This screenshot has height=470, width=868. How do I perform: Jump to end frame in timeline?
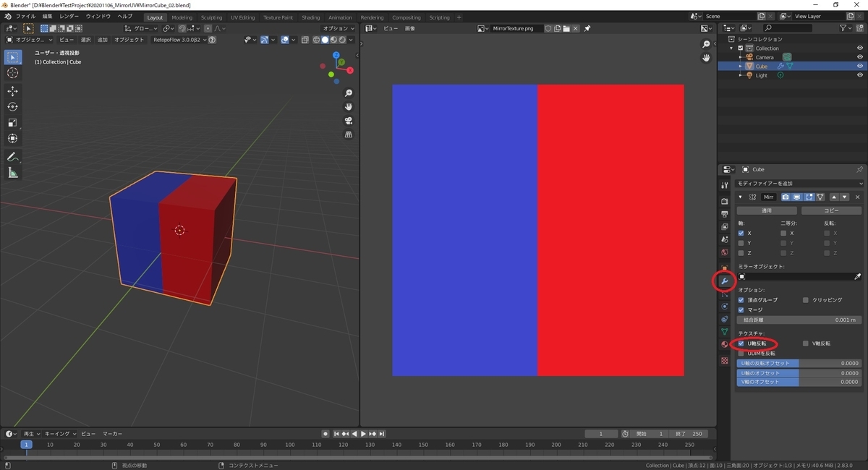[x=382, y=434]
